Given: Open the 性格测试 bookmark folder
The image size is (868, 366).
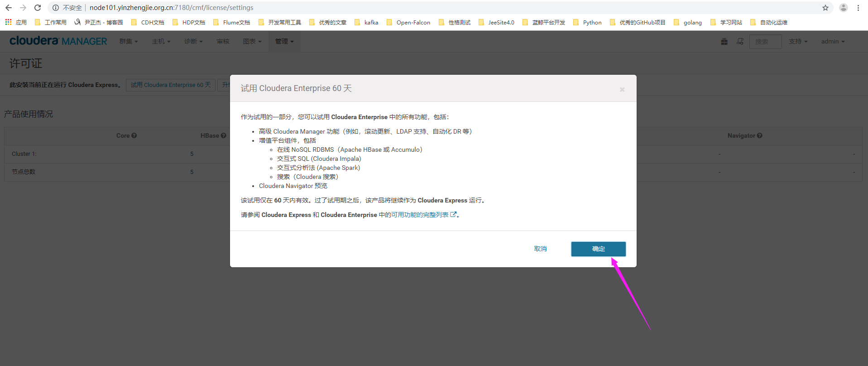Looking at the screenshot, I should [455, 22].
